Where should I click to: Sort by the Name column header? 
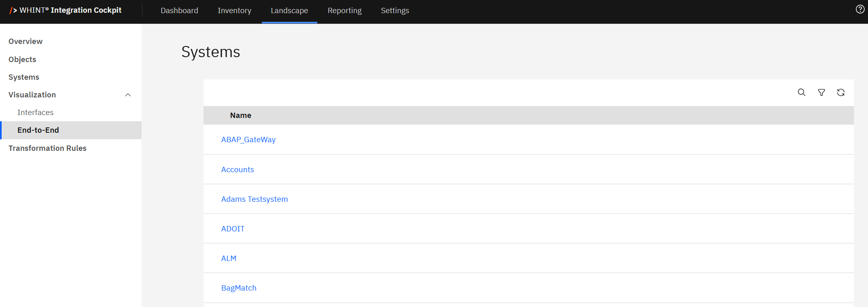[240, 115]
